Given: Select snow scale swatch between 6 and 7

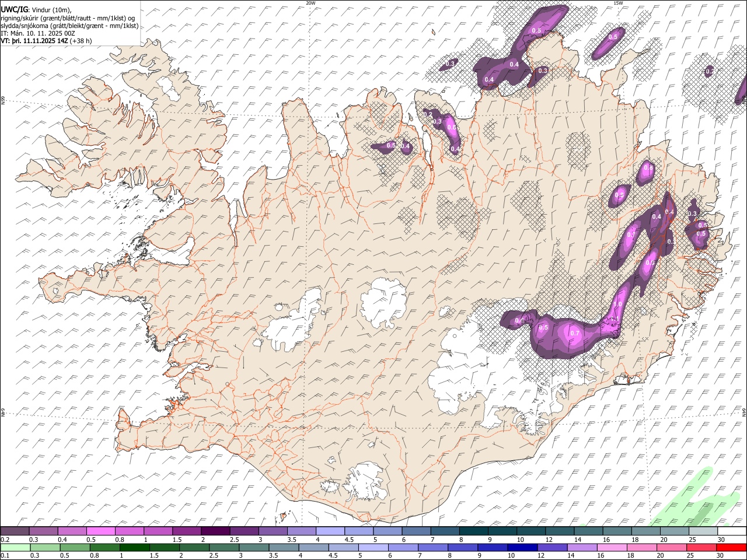Looking at the screenshot, I should click(416, 531).
